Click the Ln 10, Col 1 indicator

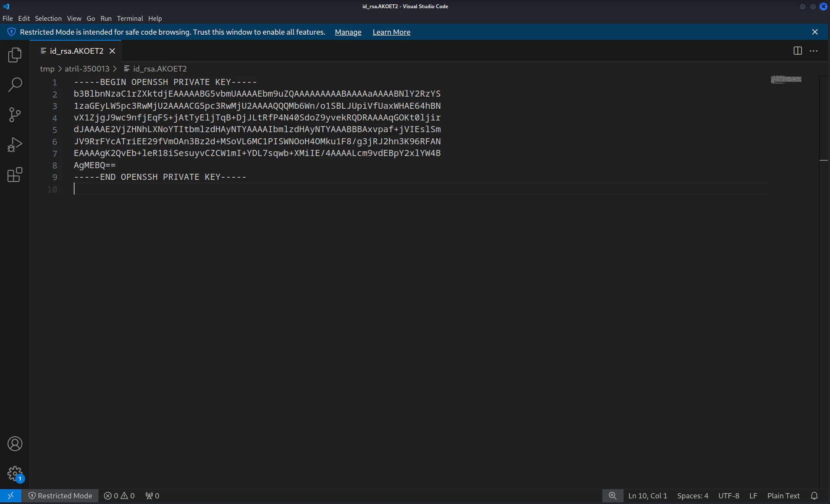coord(647,496)
